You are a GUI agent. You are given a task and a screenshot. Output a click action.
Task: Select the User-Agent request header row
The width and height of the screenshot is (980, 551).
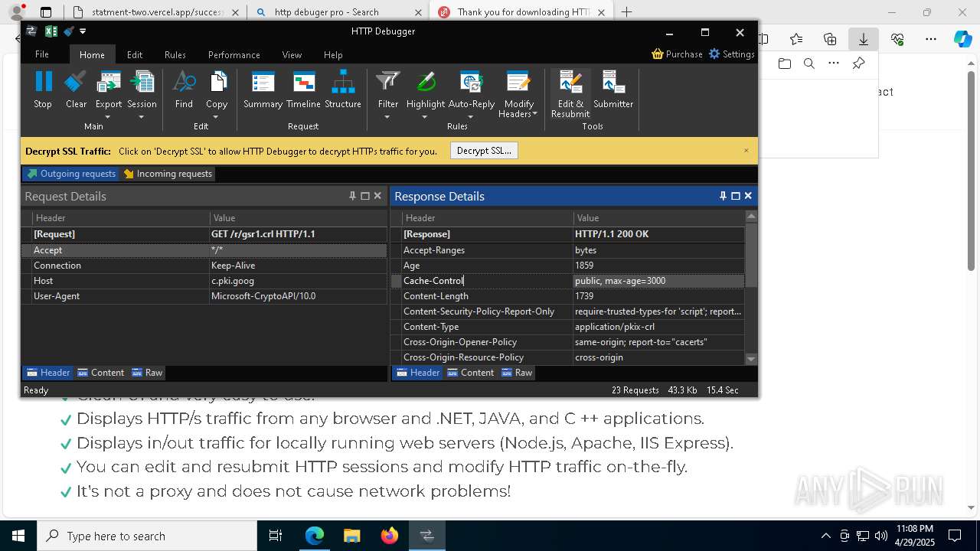point(204,296)
